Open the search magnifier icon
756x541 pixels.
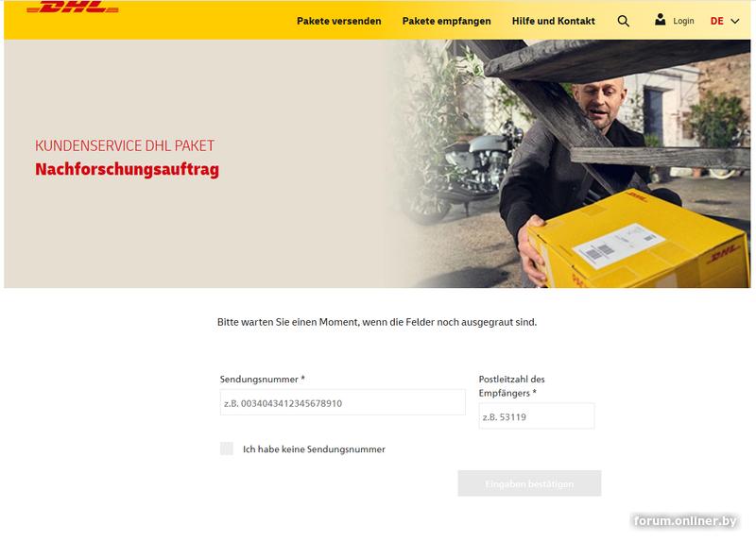(623, 21)
